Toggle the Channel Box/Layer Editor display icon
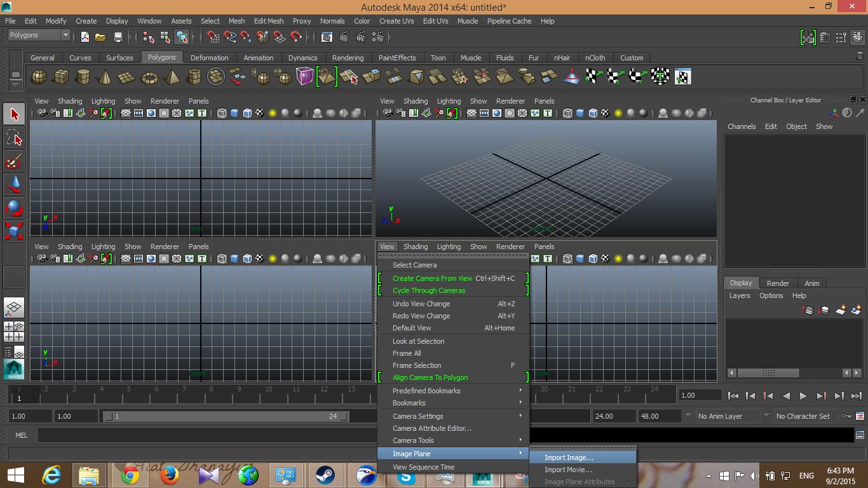The height and width of the screenshot is (488, 868). [859, 37]
